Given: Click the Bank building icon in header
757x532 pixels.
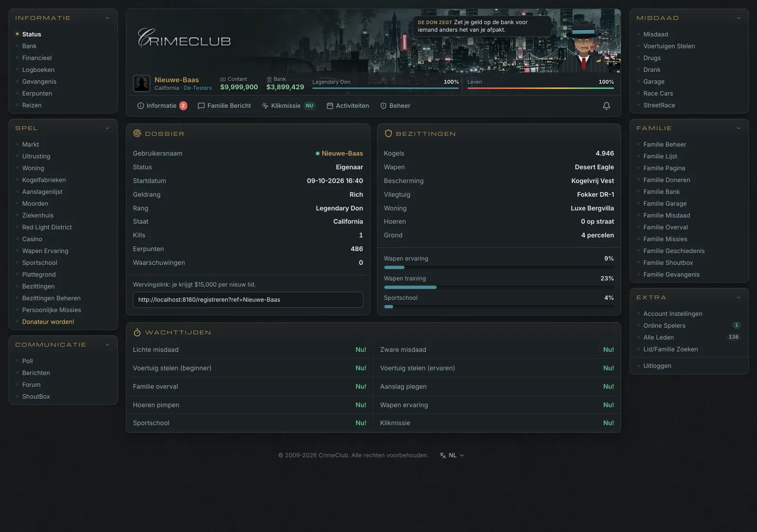Looking at the screenshot, I should [x=269, y=79].
